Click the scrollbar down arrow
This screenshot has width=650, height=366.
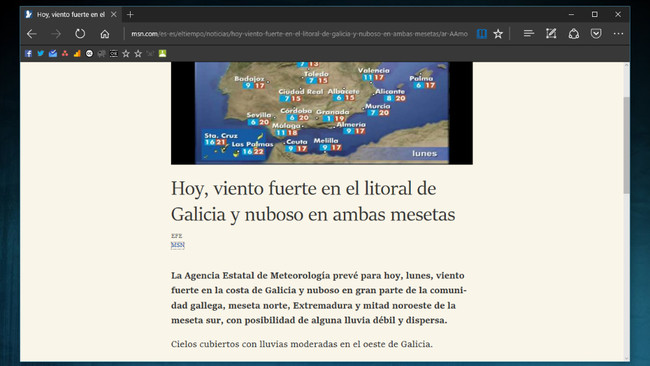pyautogui.click(x=626, y=358)
